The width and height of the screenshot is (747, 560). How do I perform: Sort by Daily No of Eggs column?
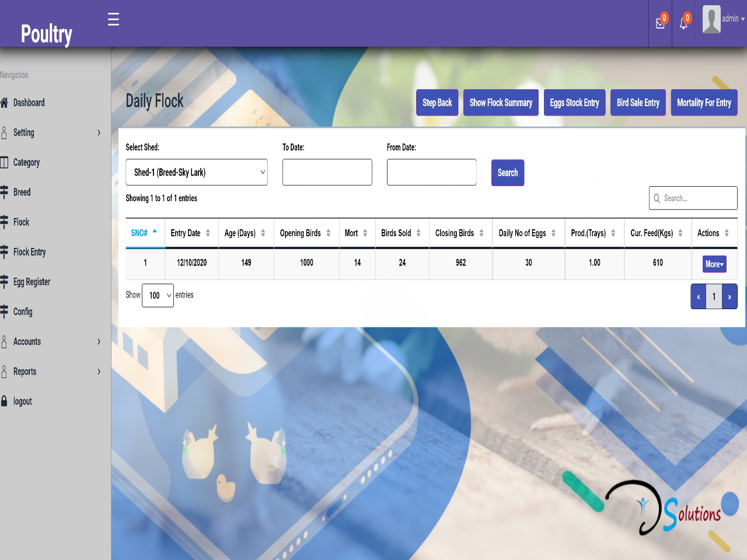click(x=528, y=233)
